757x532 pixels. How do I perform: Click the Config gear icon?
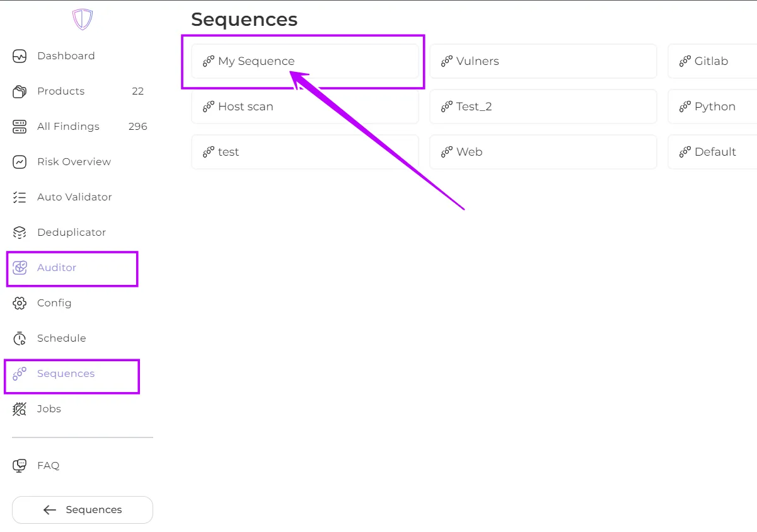(20, 303)
